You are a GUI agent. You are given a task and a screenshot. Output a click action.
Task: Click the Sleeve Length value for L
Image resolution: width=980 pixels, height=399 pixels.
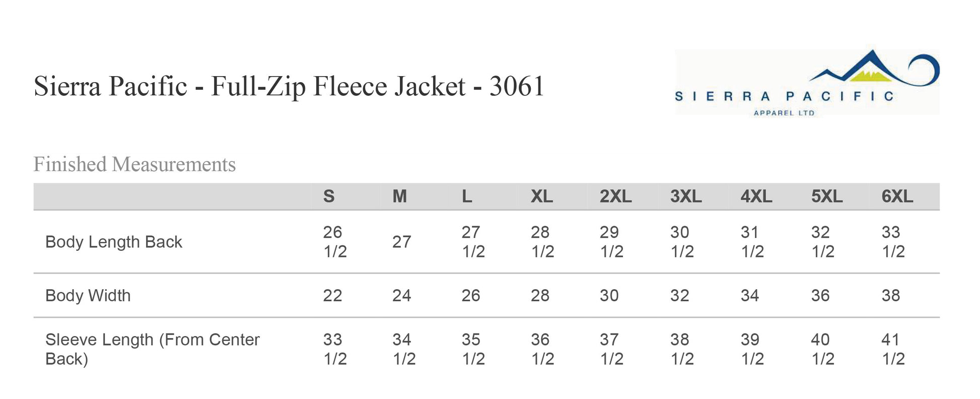[x=473, y=349]
